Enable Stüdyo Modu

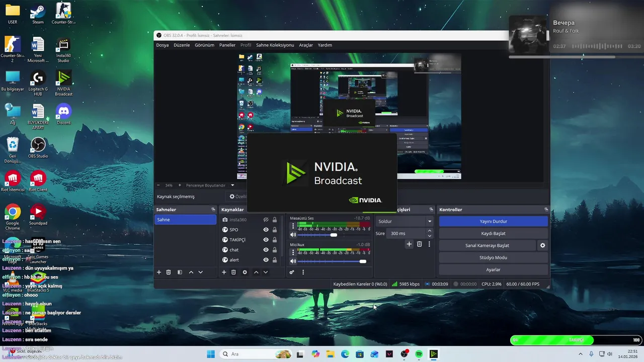point(493,257)
